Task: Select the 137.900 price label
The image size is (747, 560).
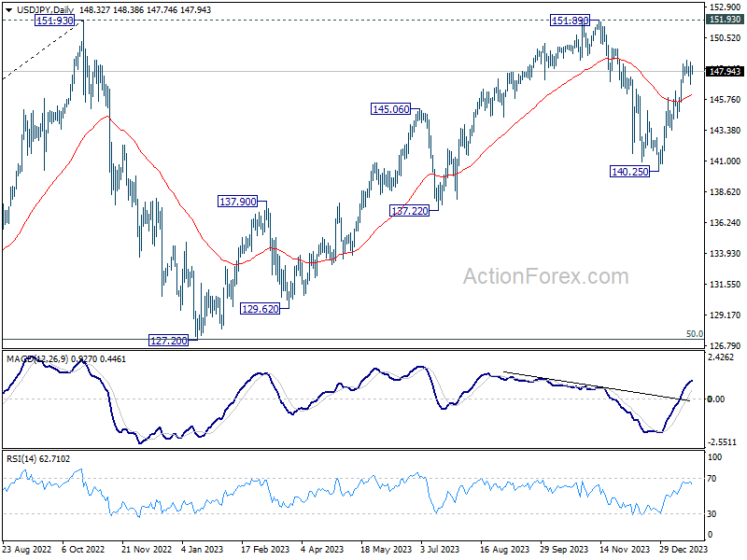Action: click(238, 202)
